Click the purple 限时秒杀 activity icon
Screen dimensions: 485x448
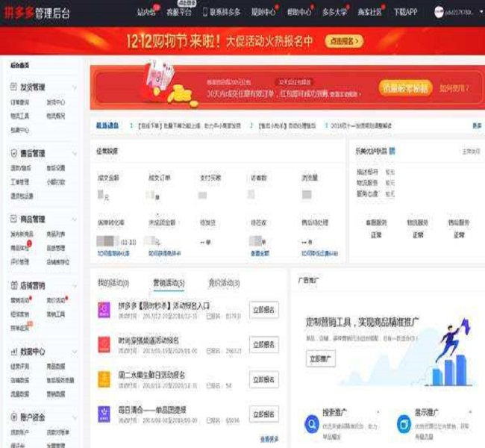[x=104, y=310]
